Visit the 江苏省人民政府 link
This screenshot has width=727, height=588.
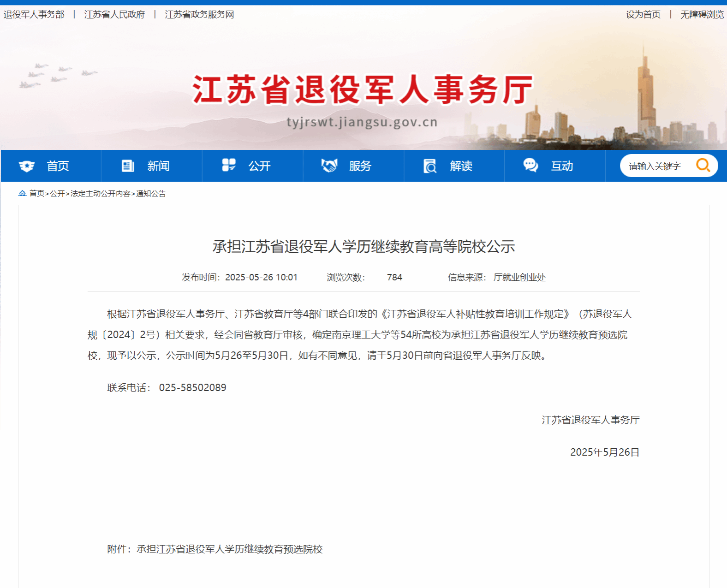coord(114,15)
